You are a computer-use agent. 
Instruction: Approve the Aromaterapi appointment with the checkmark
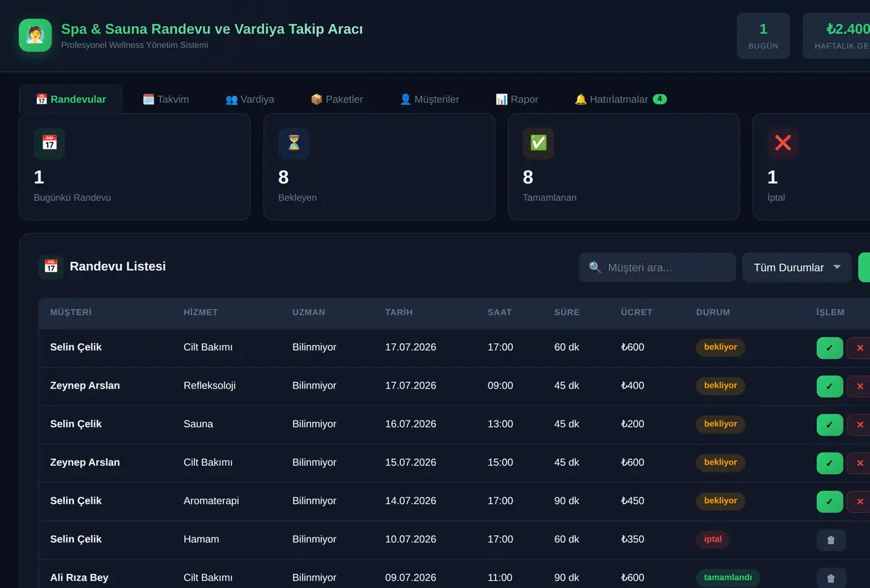(829, 502)
